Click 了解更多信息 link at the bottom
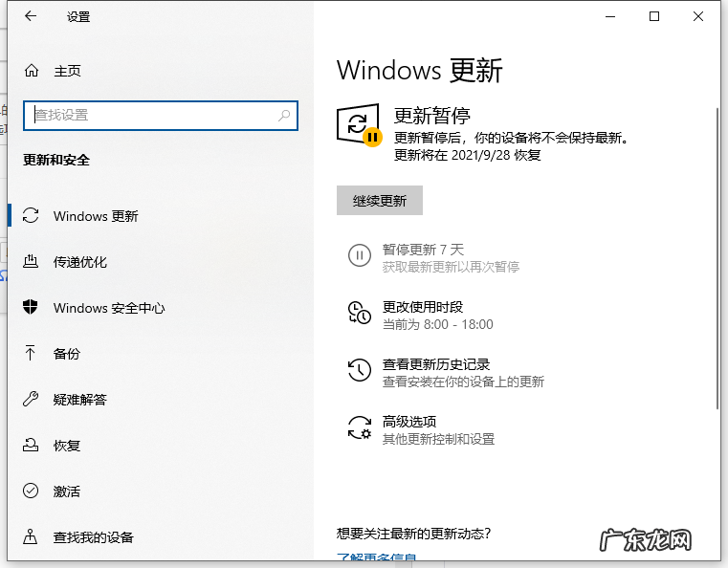This screenshot has width=728, height=568. click(376, 557)
